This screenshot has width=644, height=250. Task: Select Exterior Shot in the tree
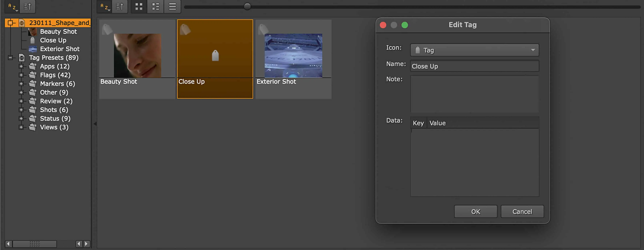59,49
